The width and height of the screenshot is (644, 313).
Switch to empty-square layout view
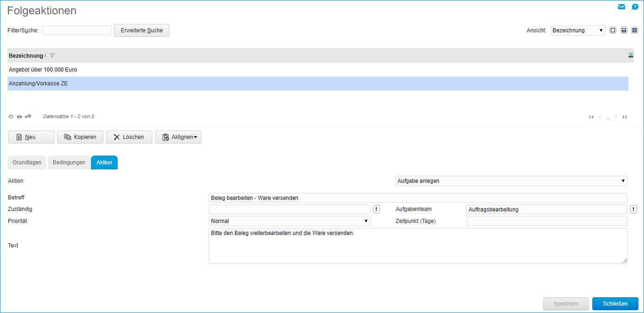click(x=613, y=30)
